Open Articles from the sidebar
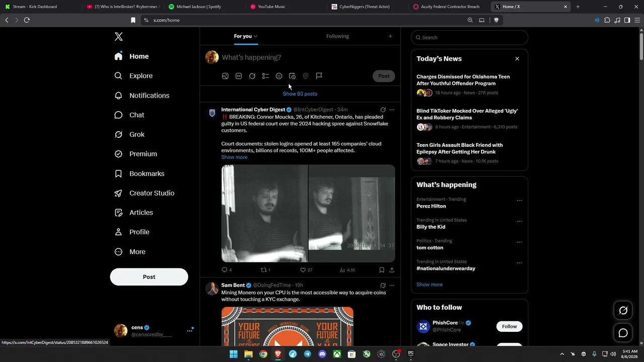644x362 pixels. pyautogui.click(x=134, y=213)
